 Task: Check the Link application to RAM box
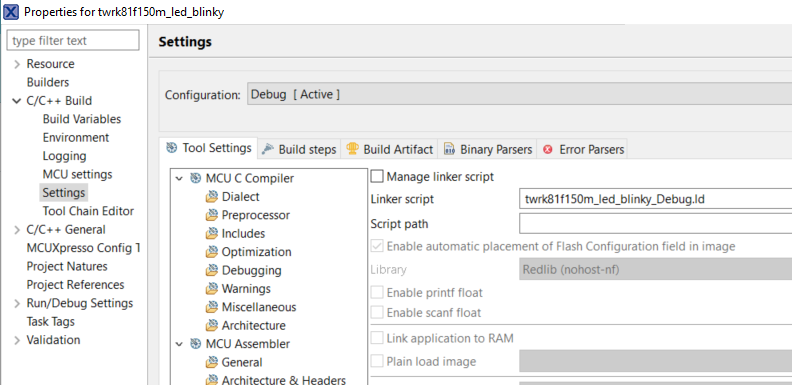coord(377,338)
